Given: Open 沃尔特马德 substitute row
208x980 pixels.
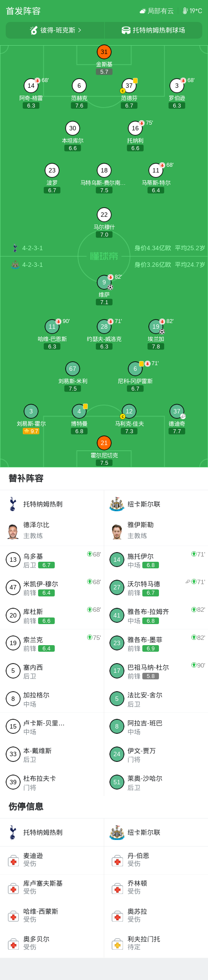Looking at the screenshot, I should point(156,588).
